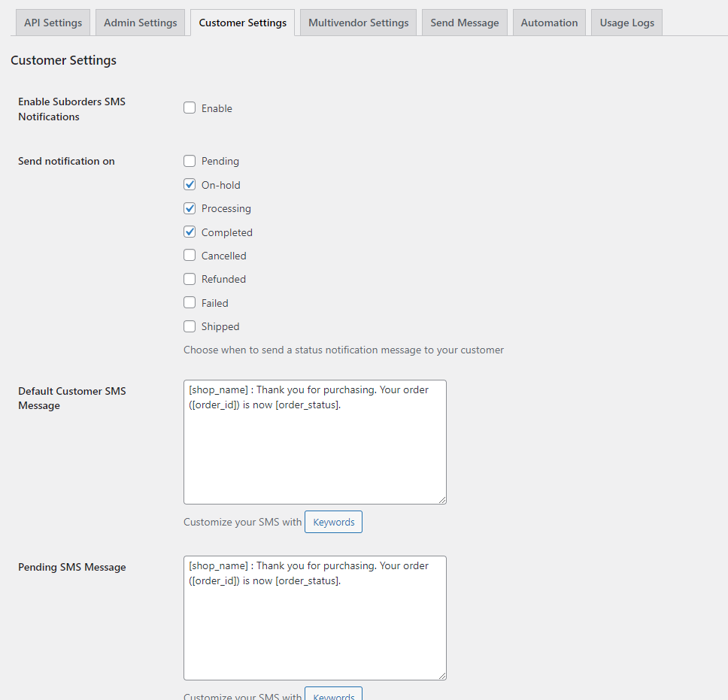View the Usage Logs tab

coord(626,23)
